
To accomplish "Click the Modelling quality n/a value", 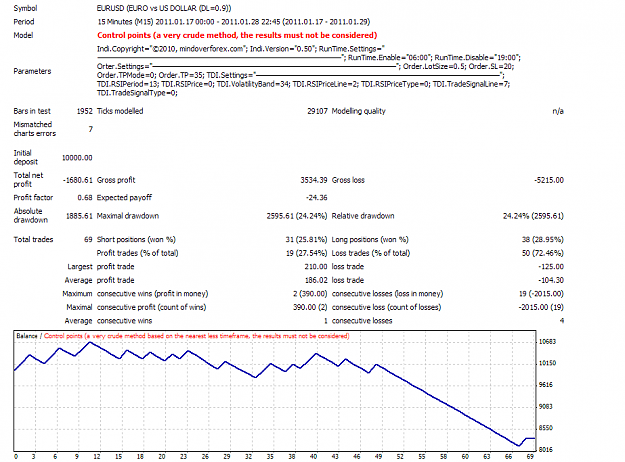I will (558, 111).
